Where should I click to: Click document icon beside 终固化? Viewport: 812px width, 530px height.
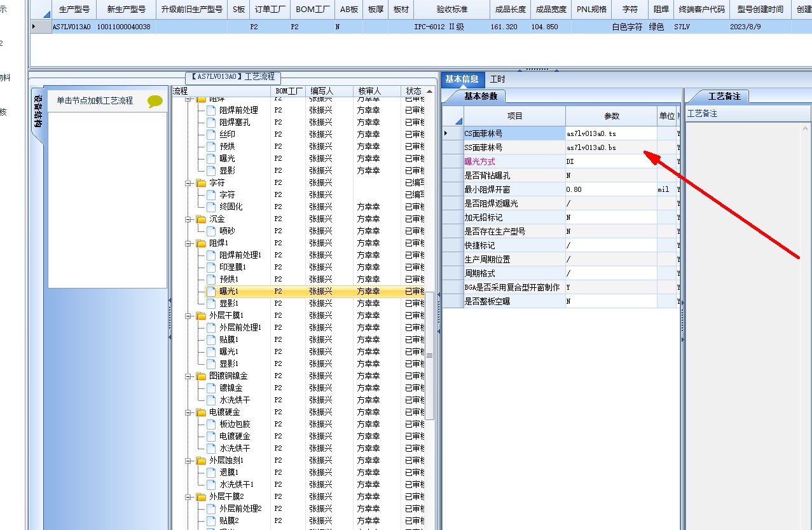pos(211,207)
